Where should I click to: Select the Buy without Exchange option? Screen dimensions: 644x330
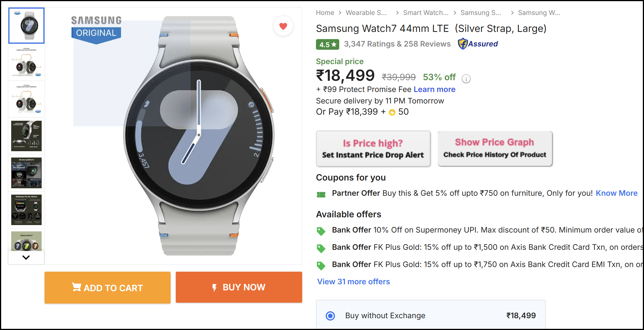pyautogui.click(x=330, y=316)
